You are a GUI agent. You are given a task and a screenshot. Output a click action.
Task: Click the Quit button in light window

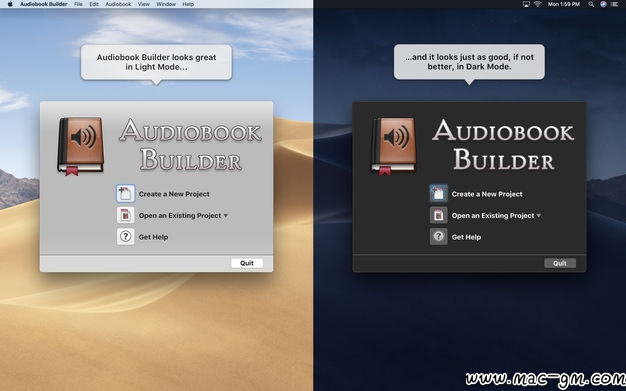pos(247,263)
